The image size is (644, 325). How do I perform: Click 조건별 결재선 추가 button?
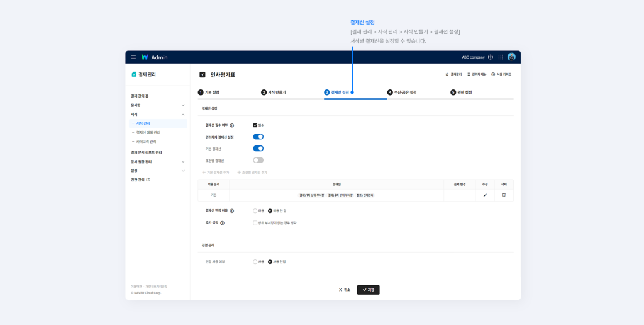tap(252, 173)
